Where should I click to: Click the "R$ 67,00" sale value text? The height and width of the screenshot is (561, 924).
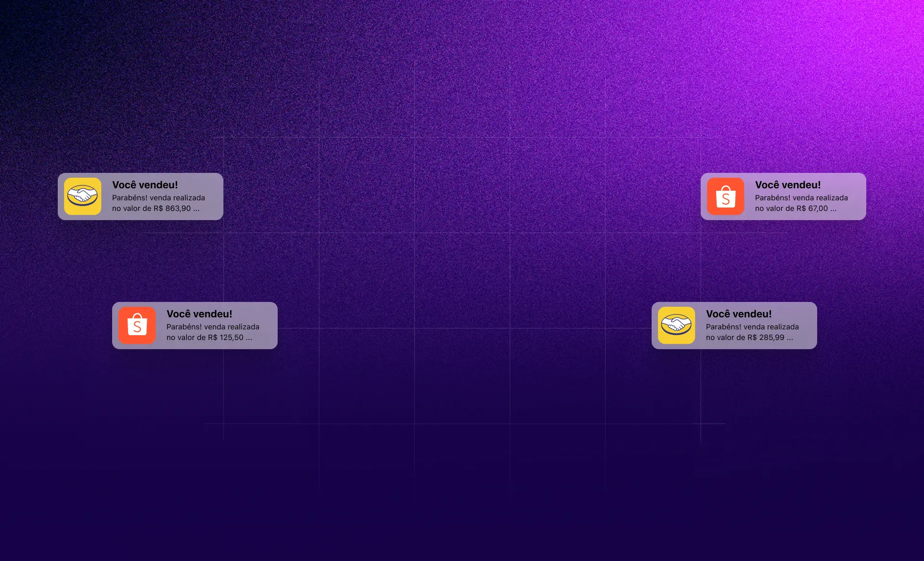(812, 209)
